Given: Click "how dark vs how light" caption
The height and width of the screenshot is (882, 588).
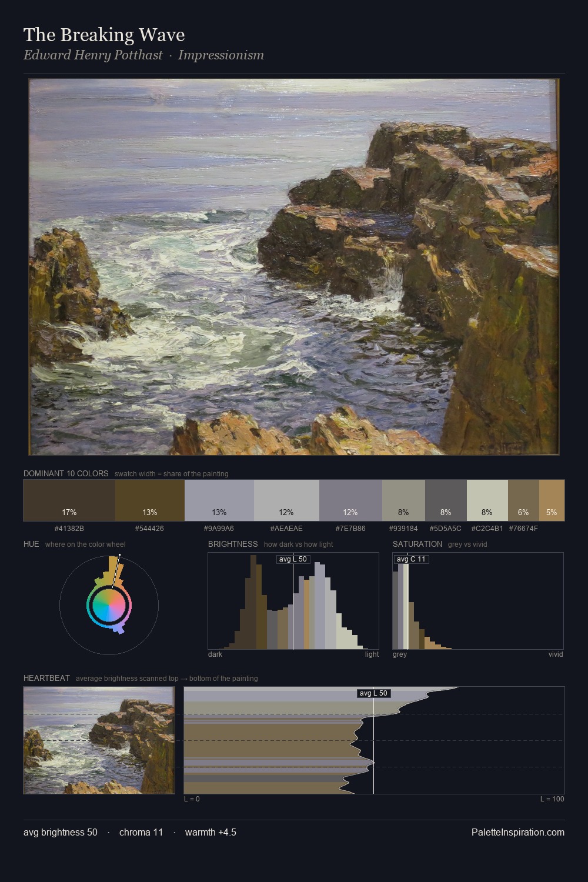Looking at the screenshot, I should 298,544.
